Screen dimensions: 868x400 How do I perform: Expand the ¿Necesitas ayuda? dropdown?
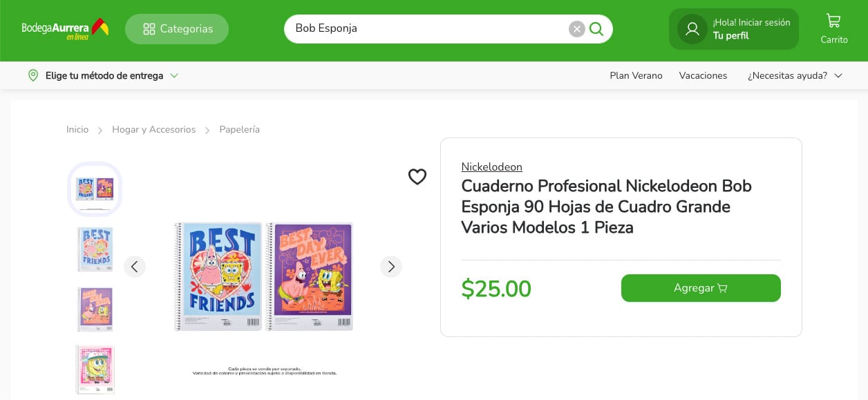(795, 75)
